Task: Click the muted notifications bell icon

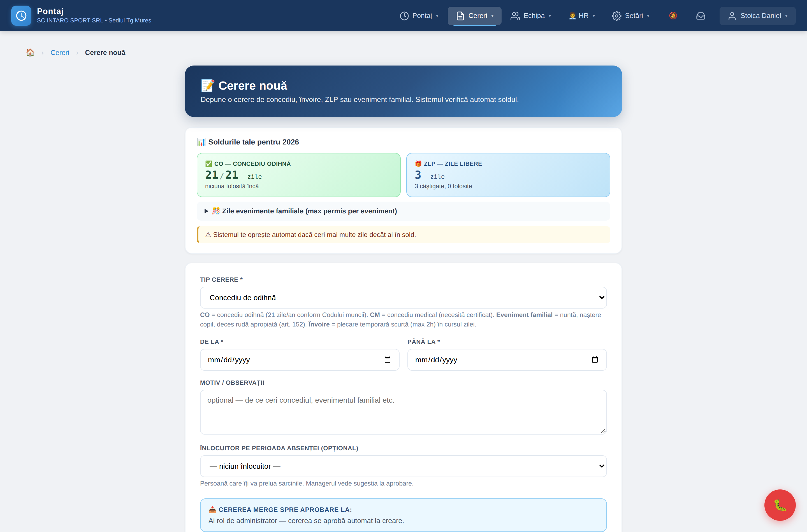Action: [673, 16]
